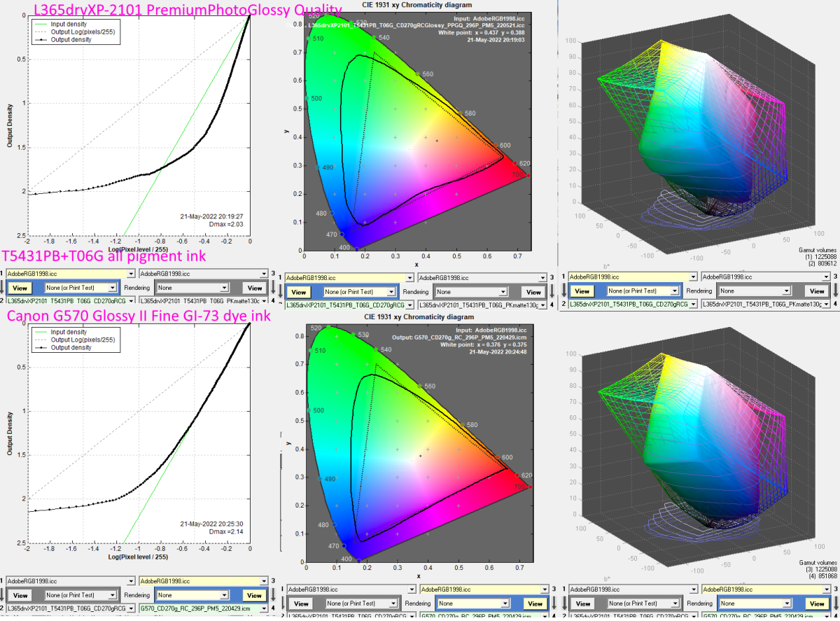Click down arrow between profiles 1 and 2, top-left panel
The image size is (840, 621).
pyautogui.click(x=3, y=288)
